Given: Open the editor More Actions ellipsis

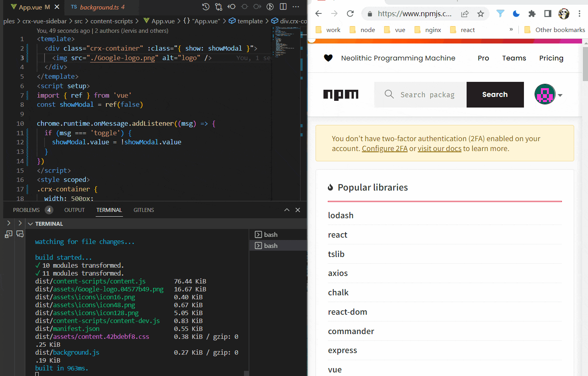Looking at the screenshot, I should tap(296, 7).
